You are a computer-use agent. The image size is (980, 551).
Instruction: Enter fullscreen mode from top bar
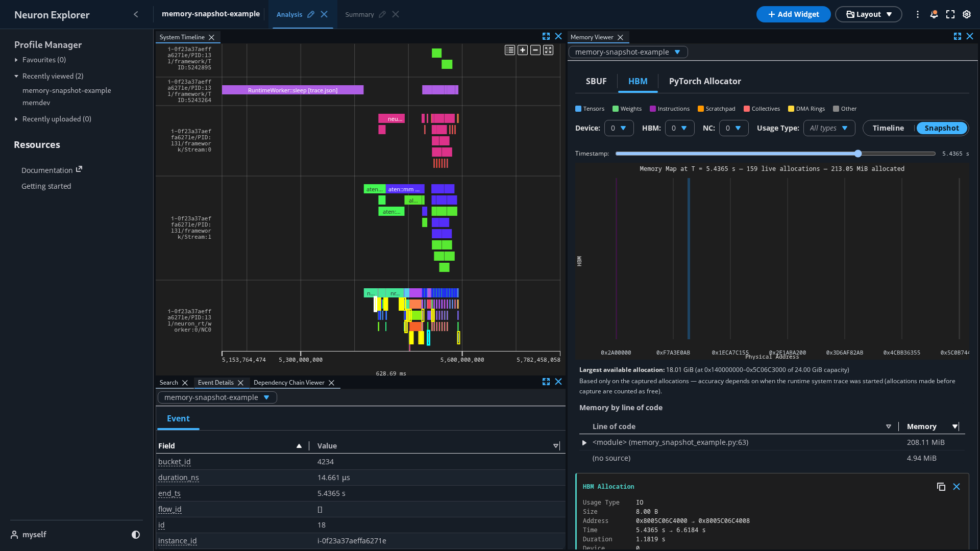pyautogui.click(x=950, y=14)
